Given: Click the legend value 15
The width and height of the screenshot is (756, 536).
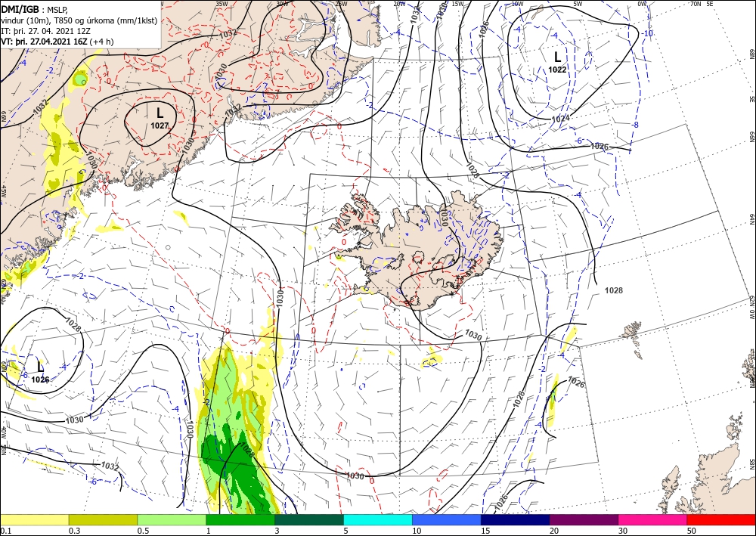Looking at the screenshot, I should (485, 530).
